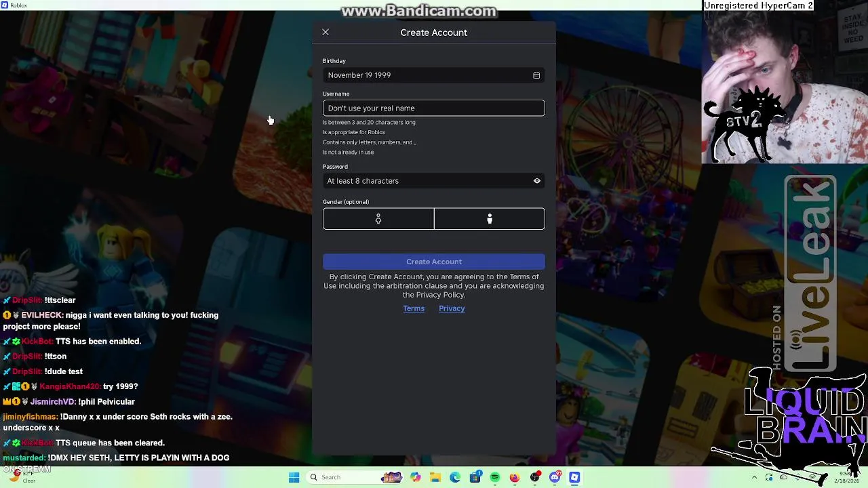Click the Password input field
This screenshot has height=488, width=868.
(x=434, y=181)
